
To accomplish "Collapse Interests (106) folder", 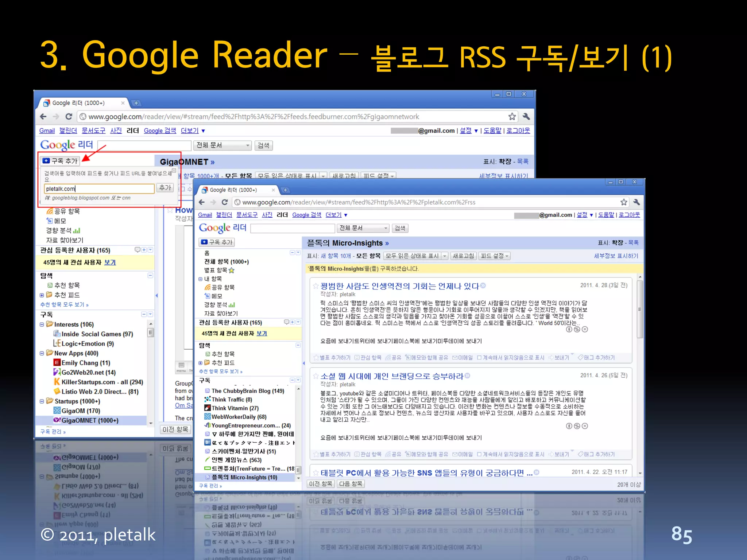I will [42, 324].
